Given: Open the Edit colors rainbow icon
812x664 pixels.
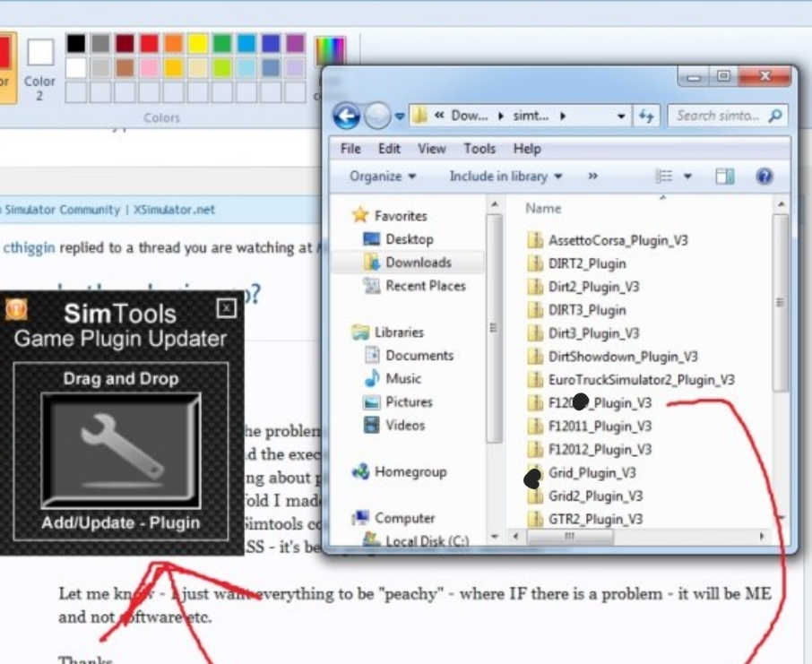Looking at the screenshot, I should (330, 51).
